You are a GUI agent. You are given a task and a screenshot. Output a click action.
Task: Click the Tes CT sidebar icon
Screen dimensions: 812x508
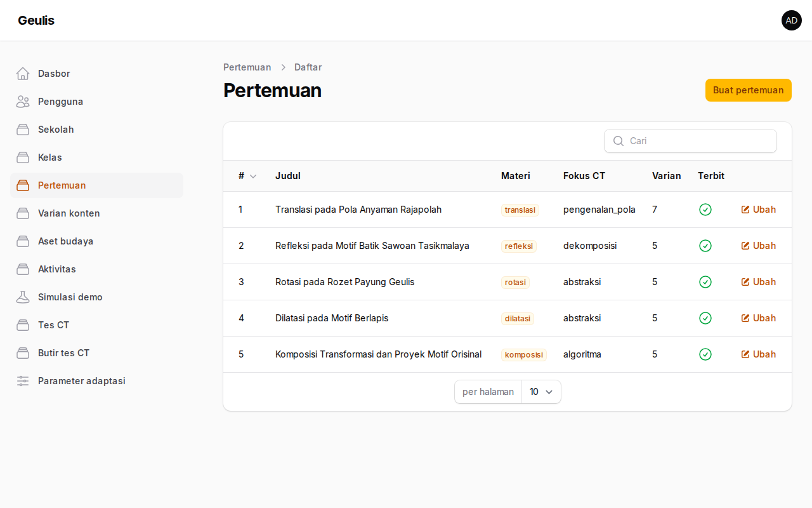coord(23,325)
